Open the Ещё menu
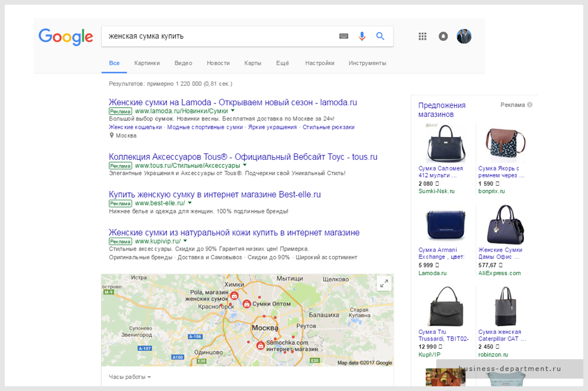This screenshot has width=588, height=391. (x=283, y=63)
